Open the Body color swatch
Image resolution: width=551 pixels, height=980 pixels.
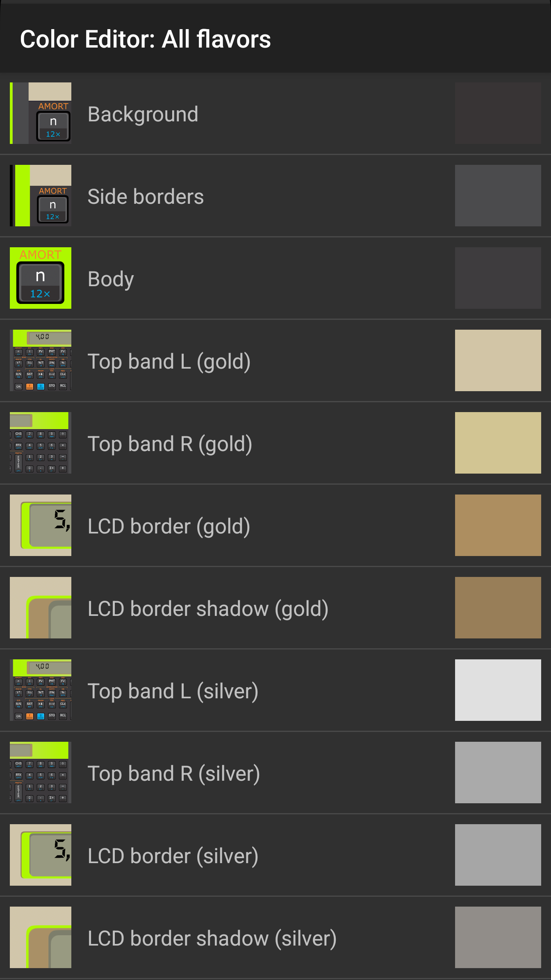[x=498, y=278]
